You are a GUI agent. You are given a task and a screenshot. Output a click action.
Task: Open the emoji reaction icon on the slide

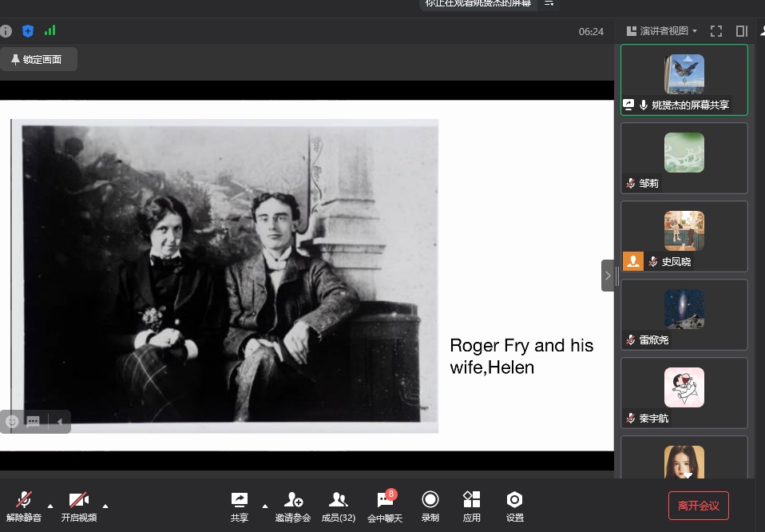pyautogui.click(x=12, y=422)
